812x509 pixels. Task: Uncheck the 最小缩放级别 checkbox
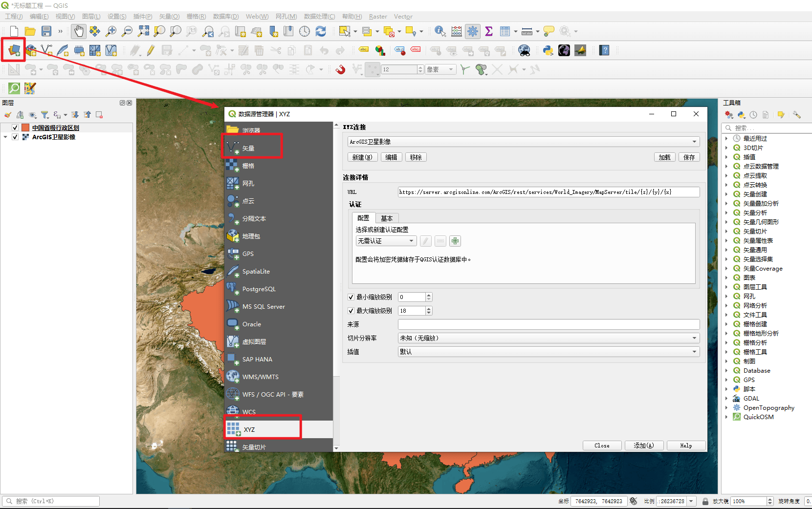(351, 297)
